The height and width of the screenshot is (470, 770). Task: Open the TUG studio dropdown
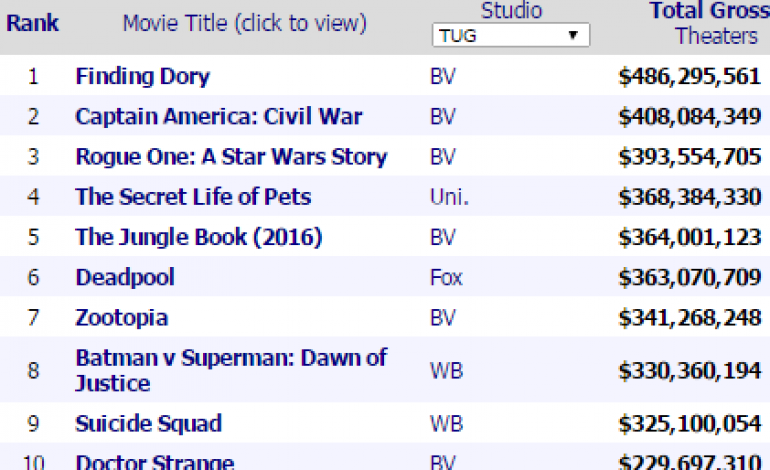511,36
